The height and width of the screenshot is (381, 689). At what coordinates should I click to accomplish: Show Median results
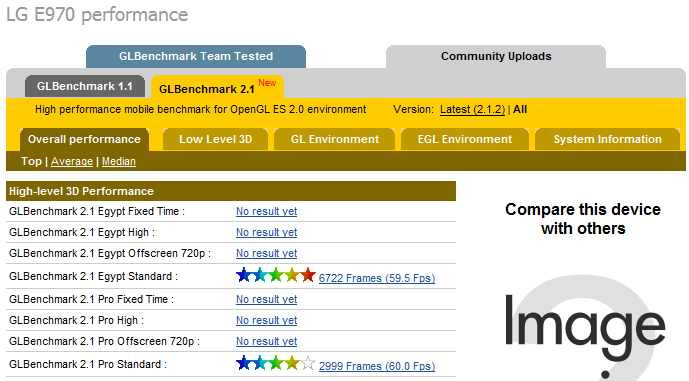119,161
